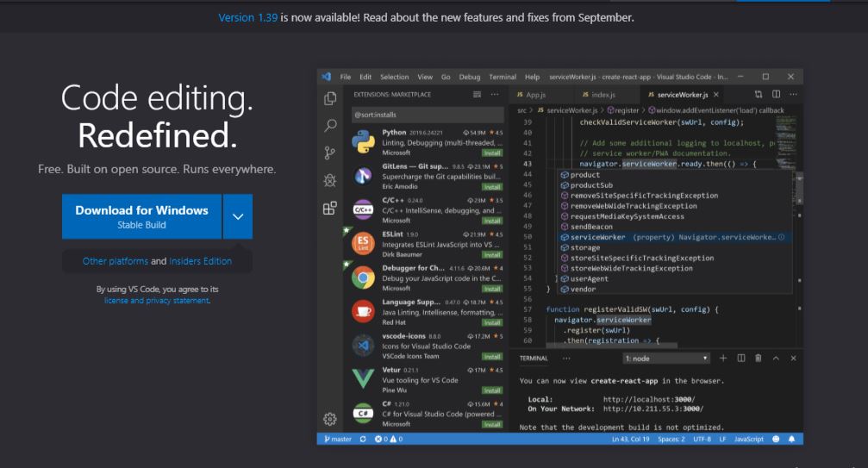Select serviceWorker autocomplete suggestion
Screen dimensions: 868x468
[674, 237]
